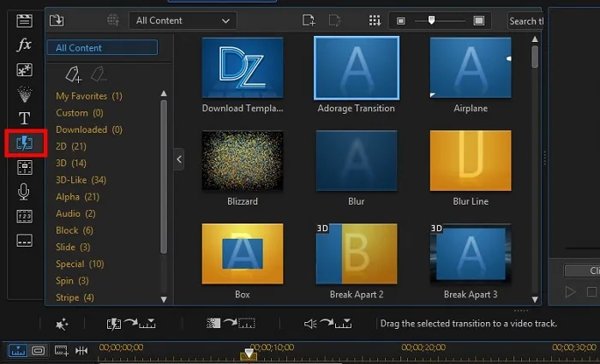The image size is (600, 364).
Task: Collapse the tag panel with arrow
Action: coord(179,159)
